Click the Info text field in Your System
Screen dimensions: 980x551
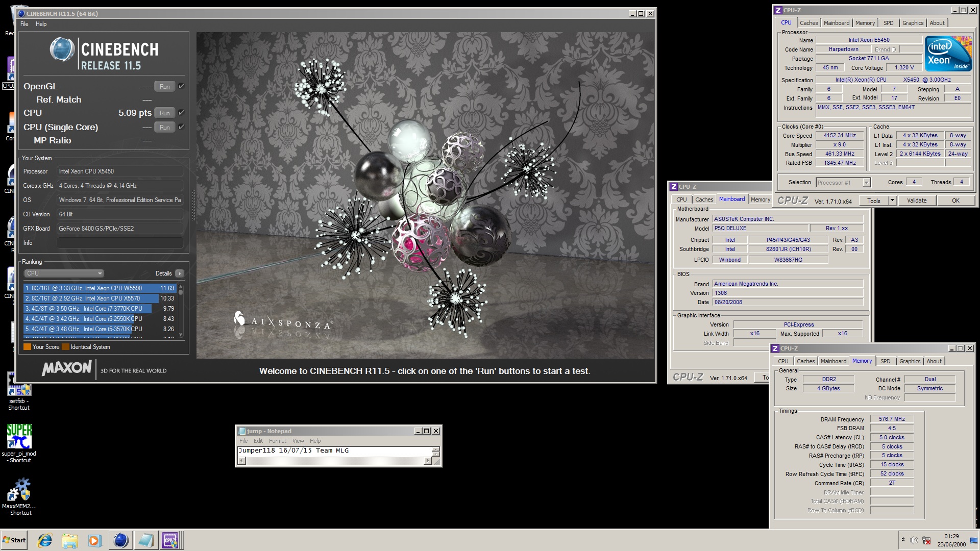120,243
